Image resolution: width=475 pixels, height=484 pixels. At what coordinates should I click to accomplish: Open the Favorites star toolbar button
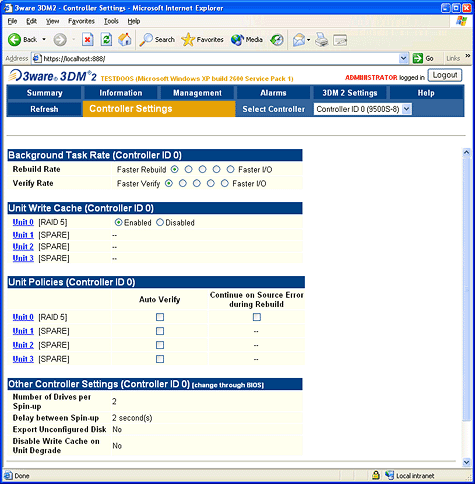pyautogui.click(x=202, y=40)
